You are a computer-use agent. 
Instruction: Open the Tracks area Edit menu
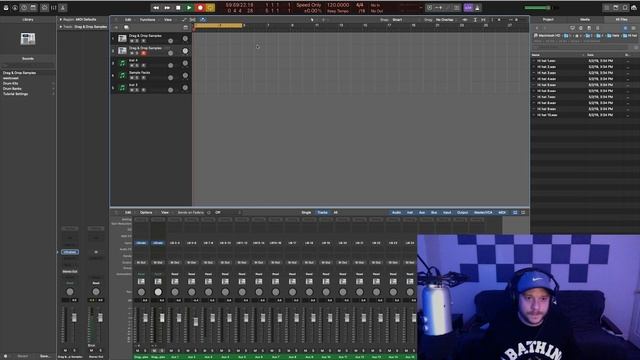coord(128,20)
